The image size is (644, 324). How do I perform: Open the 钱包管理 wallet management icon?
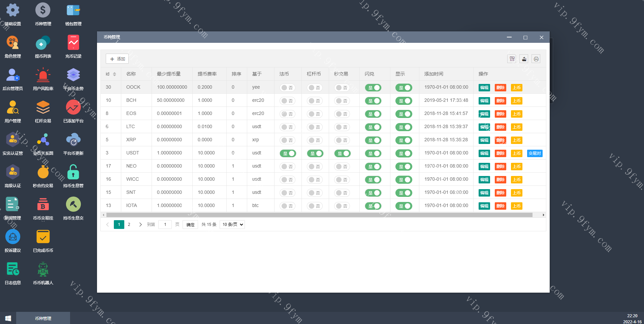pos(73,11)
